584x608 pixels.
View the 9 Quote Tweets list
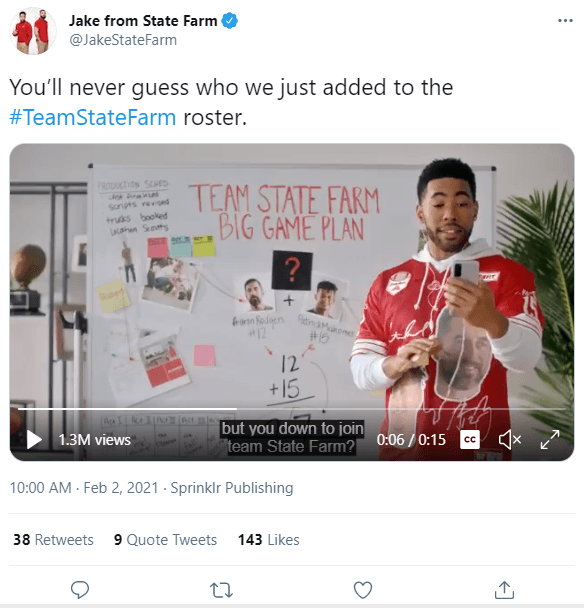pos(165,540)
